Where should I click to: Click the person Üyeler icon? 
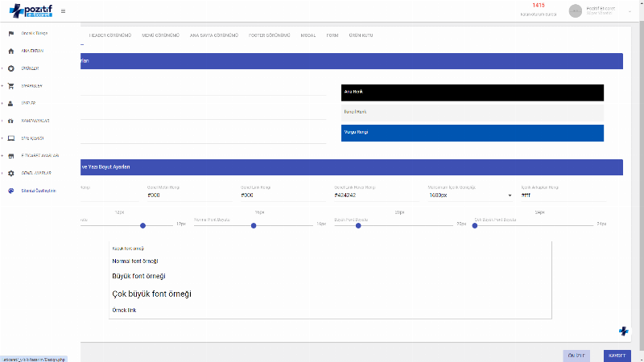coord(11,104)
